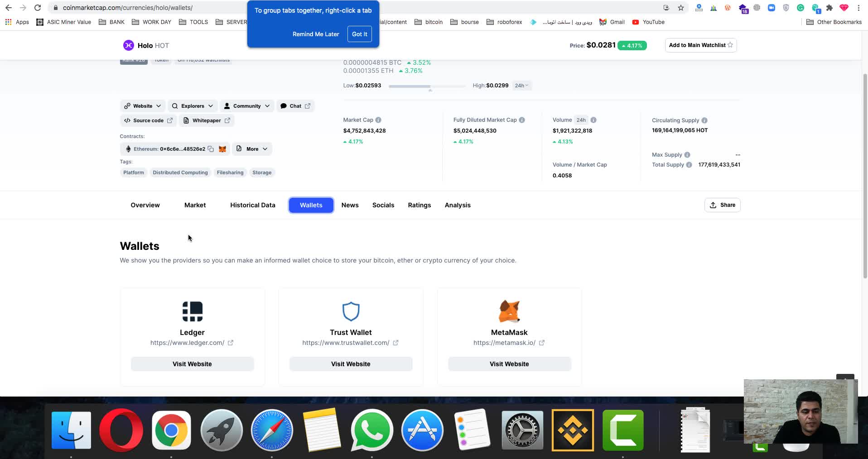Viewport: 868px width, 459px height.
Task: Reload the CoinMarketCap page
Action: pos(38,8)
